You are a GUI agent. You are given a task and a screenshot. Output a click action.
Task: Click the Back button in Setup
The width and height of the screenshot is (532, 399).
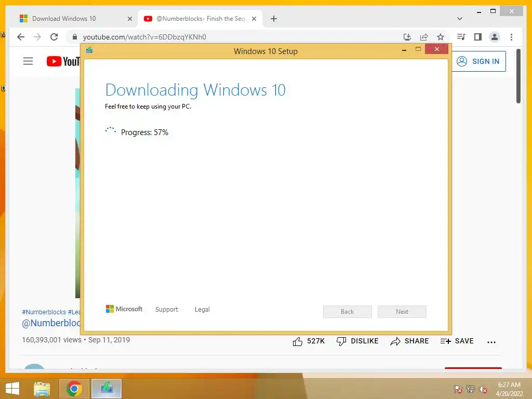[x=348, y=312]
